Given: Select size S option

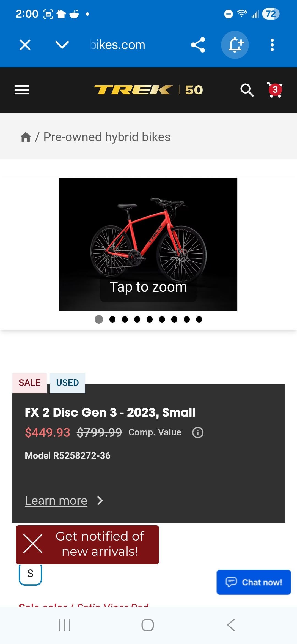Looking at the screenshot, I should [x=30, y=574].
